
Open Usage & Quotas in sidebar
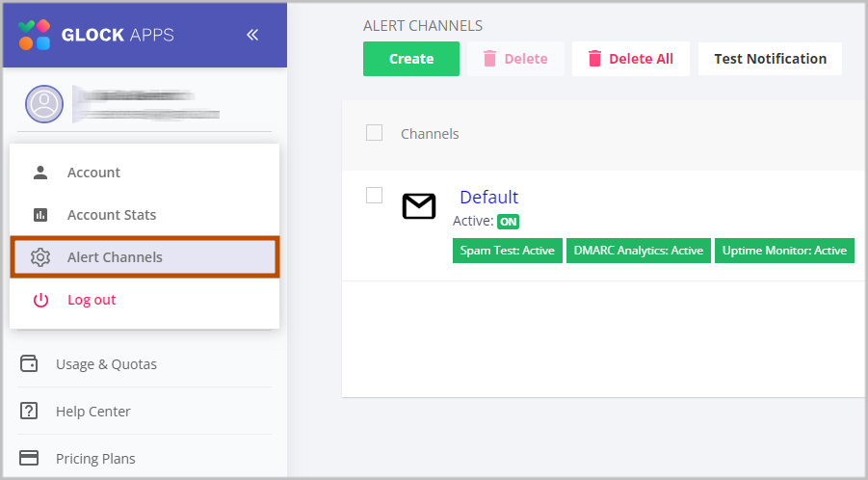[106, 364]
